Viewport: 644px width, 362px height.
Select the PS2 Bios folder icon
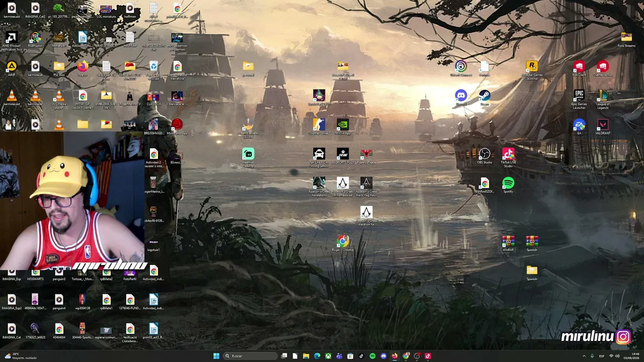coord(59,69)
